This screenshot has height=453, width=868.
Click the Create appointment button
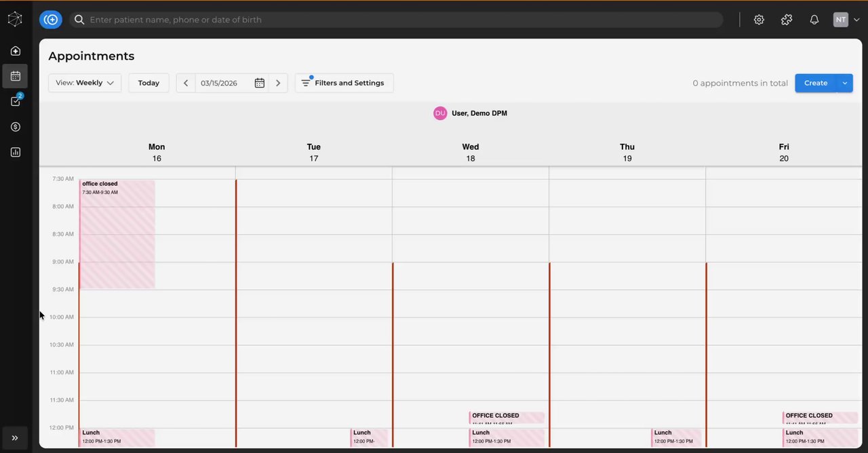815,83
